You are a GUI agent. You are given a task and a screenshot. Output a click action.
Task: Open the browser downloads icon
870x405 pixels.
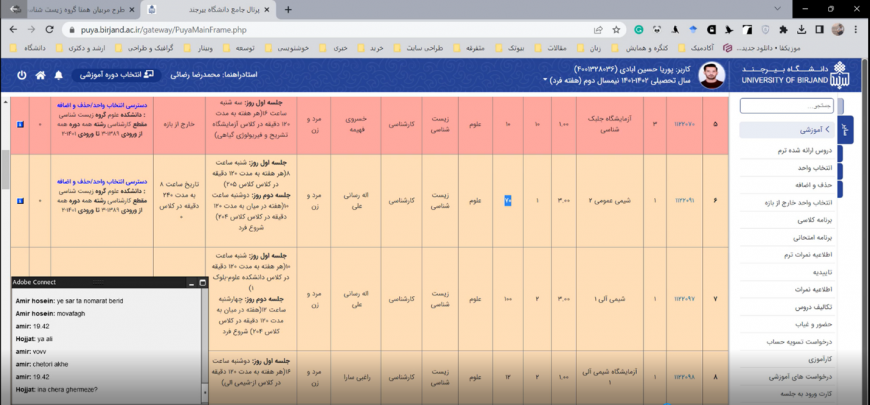pyautogui.click(x=801, y=30)
